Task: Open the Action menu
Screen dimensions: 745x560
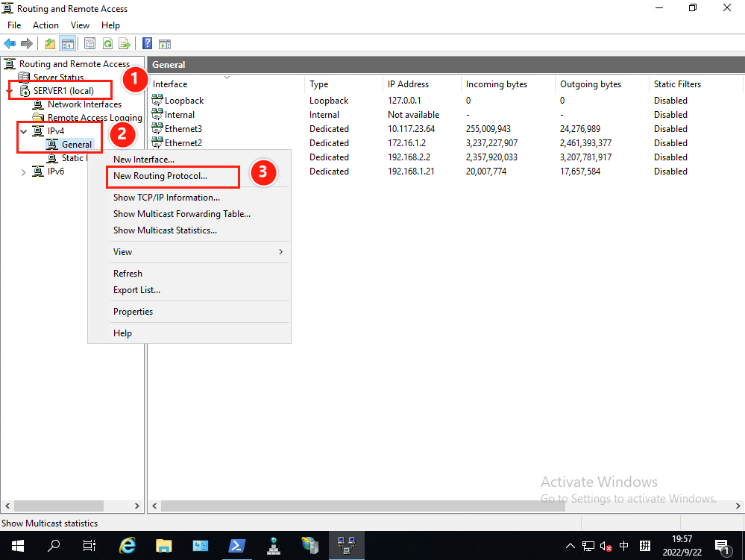Action: pyautogui.click(x=45, y=25)
